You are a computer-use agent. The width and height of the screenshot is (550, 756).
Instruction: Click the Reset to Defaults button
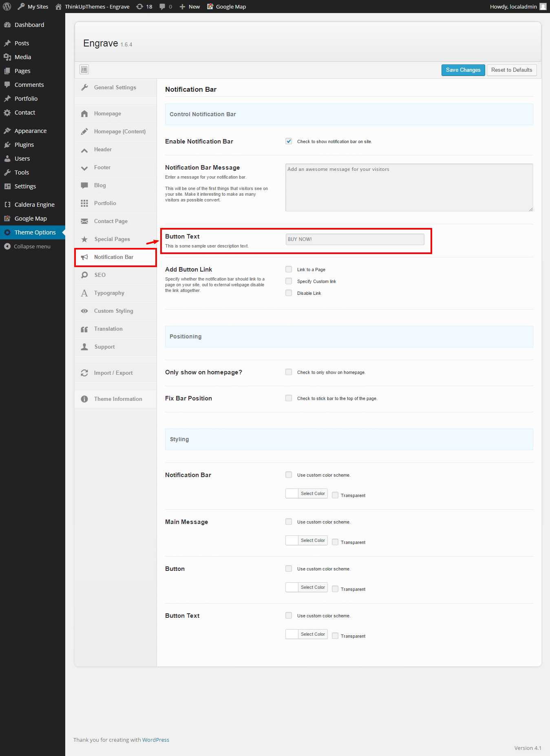pyautogui.click(x=511, y=70)
